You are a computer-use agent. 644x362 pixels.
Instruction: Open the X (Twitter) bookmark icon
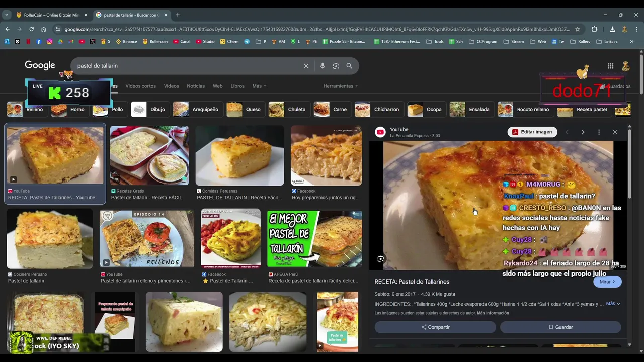tap(93, 42)
